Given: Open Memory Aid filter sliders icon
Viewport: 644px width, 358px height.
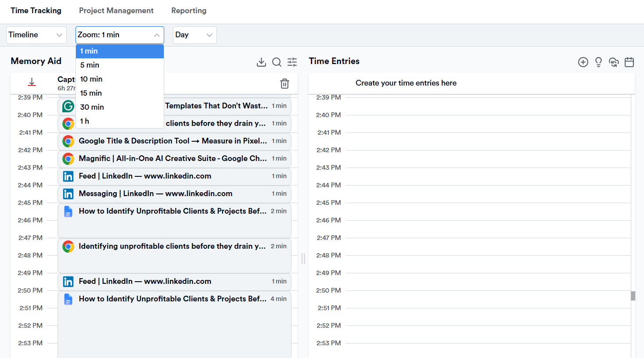Looking at the screenshot, I should (x=292, y=62).
